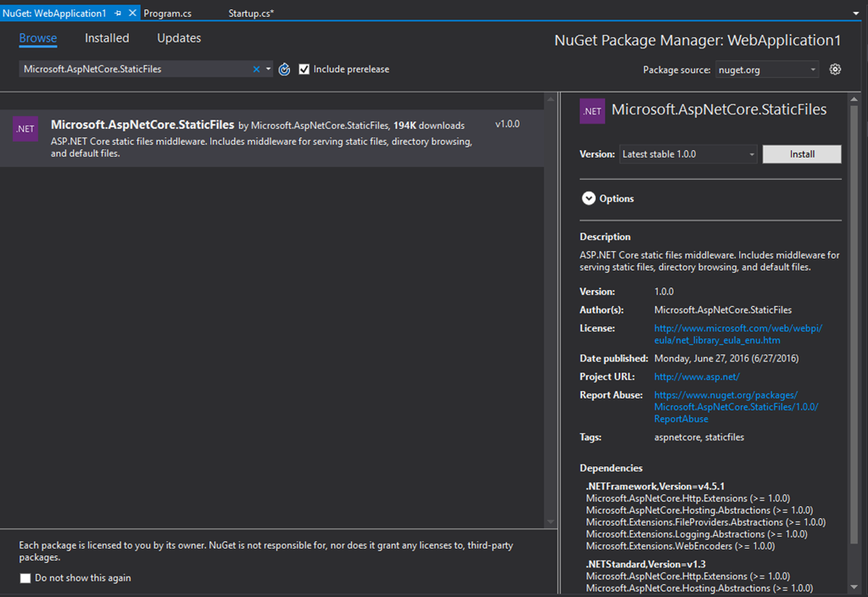Click details pane scroll up arrow

(854, 99)
